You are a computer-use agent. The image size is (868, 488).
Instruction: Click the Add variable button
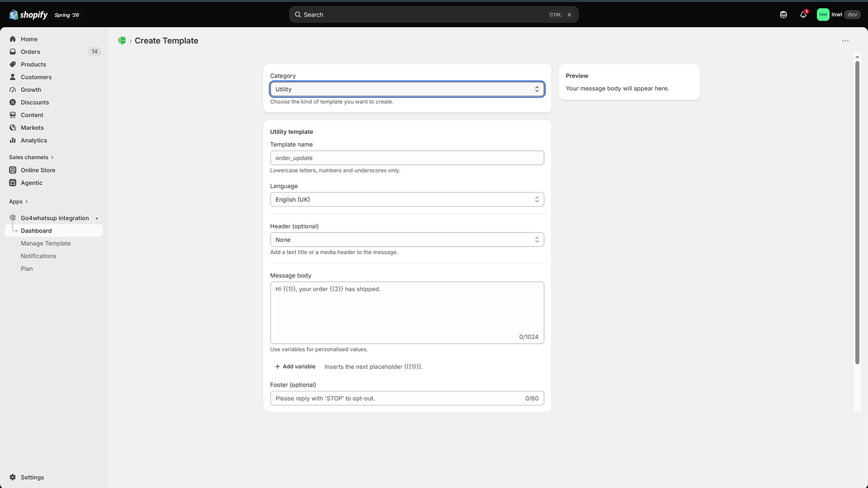click(x=295, y=367)
